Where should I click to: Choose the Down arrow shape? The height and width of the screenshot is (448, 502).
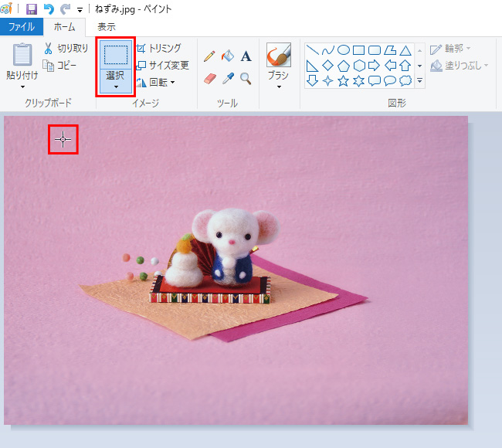click(x=312, y=80)
